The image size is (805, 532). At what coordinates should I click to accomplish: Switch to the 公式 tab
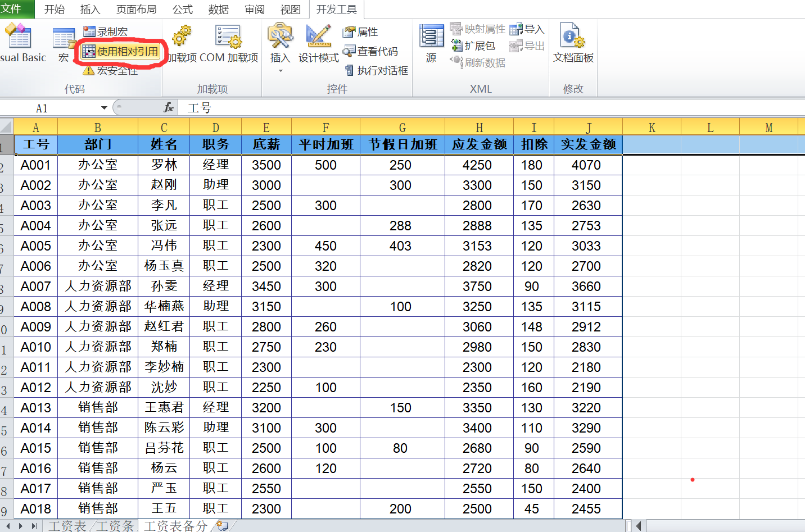(183, 10)
